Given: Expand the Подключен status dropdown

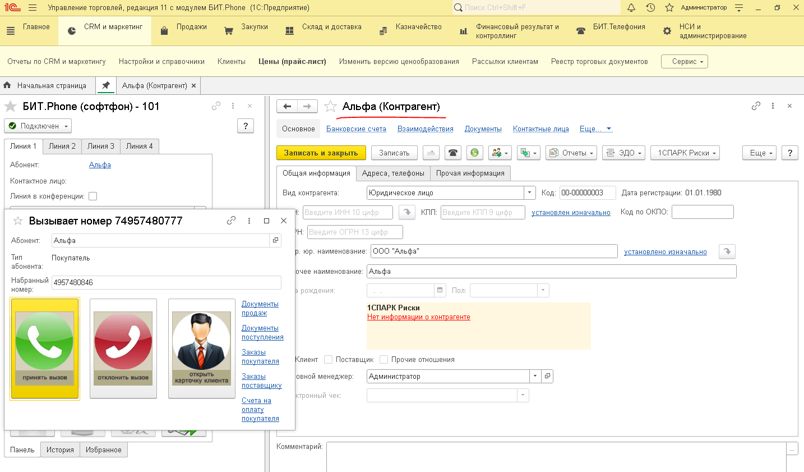Looking at the screenshot, I should (38, 126).
